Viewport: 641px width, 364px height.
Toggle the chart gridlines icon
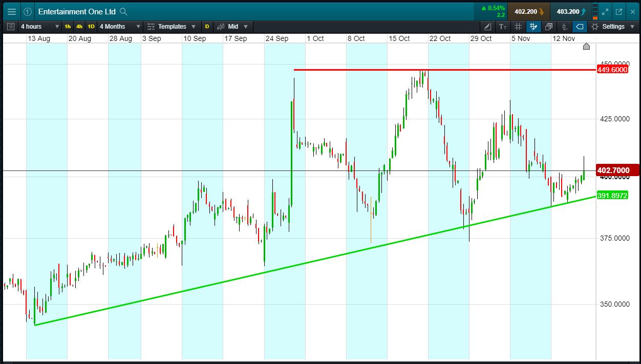(x=518, y=27)
